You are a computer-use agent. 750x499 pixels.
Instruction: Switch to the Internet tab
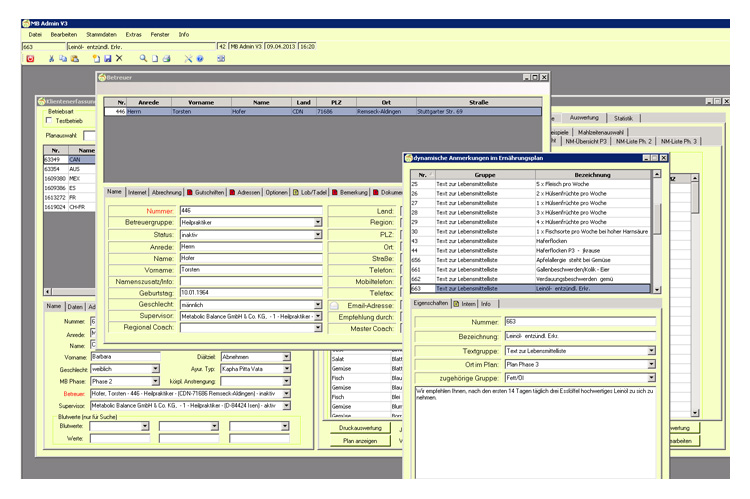[137, 192]
